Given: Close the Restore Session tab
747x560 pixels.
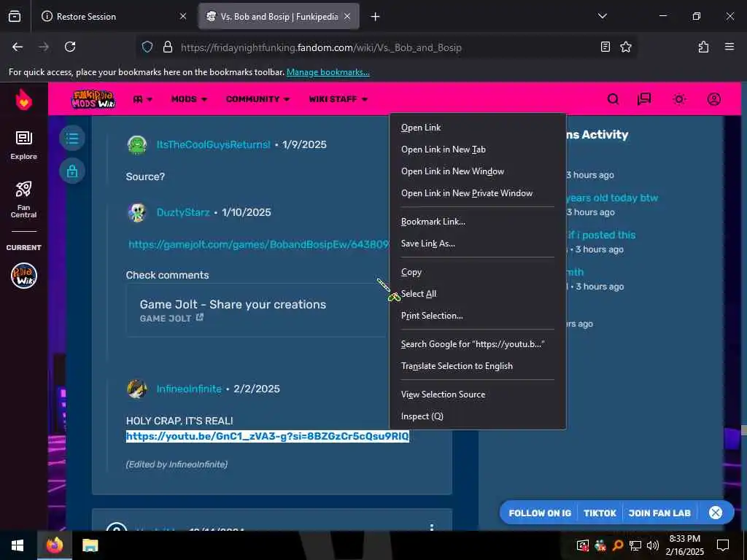Looking at the screenshot, I should pyautogui.click(x=183, y=16).
